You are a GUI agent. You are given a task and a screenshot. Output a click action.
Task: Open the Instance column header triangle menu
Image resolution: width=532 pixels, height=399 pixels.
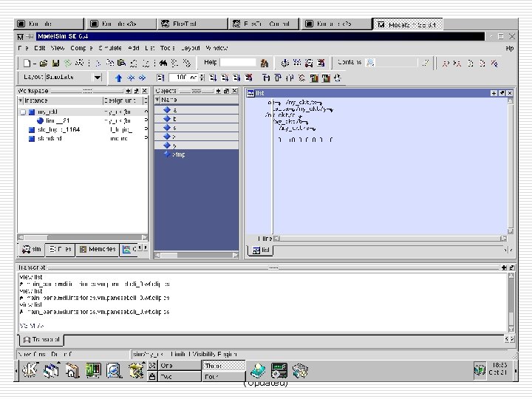coord(21,100)
